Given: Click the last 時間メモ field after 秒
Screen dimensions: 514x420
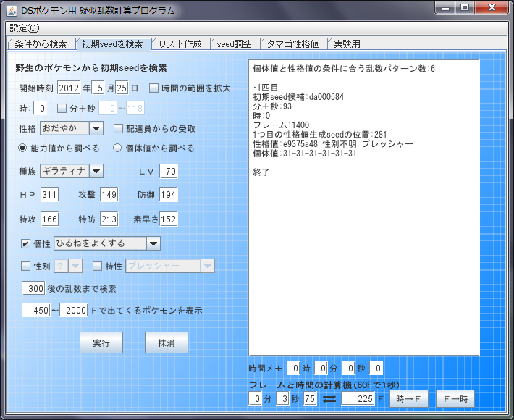Looking at the screenshot, I should pyautogui.click(x=376, y=368).
